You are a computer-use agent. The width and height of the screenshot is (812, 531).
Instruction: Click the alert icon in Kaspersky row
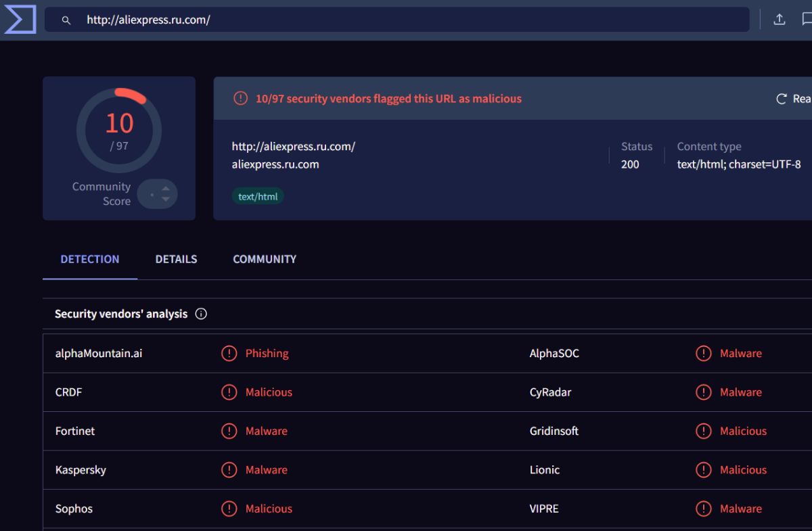pyautogui.click(x=229, y=469)
